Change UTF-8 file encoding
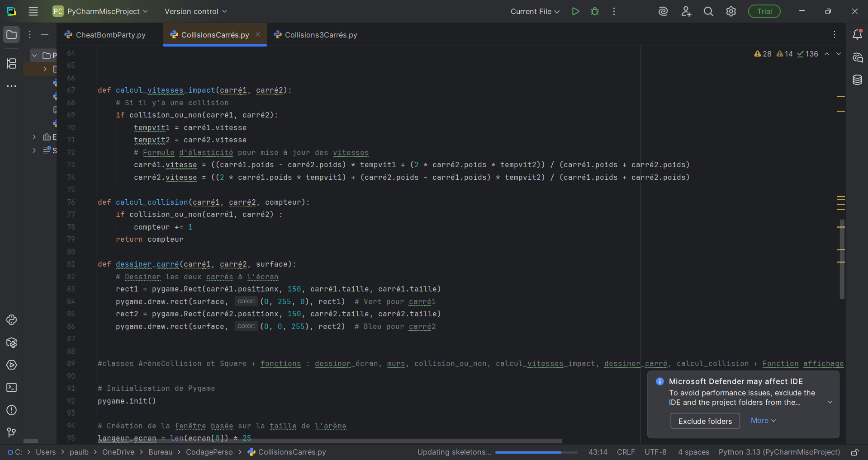Screen dimensions: 868x460 (655, 452)
